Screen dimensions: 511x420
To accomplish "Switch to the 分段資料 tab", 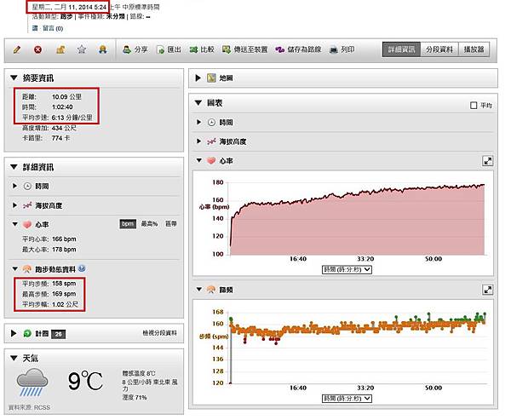I will 439,49.
